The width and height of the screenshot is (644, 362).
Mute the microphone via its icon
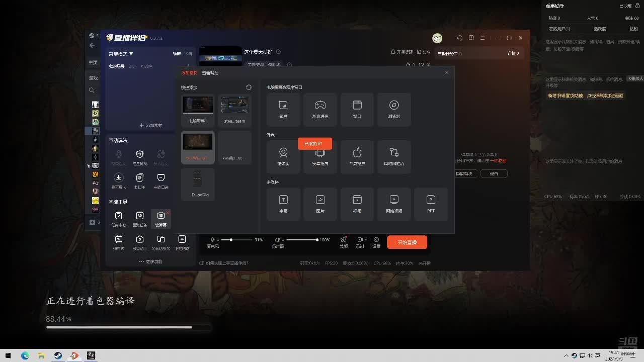tap(213, 240)
